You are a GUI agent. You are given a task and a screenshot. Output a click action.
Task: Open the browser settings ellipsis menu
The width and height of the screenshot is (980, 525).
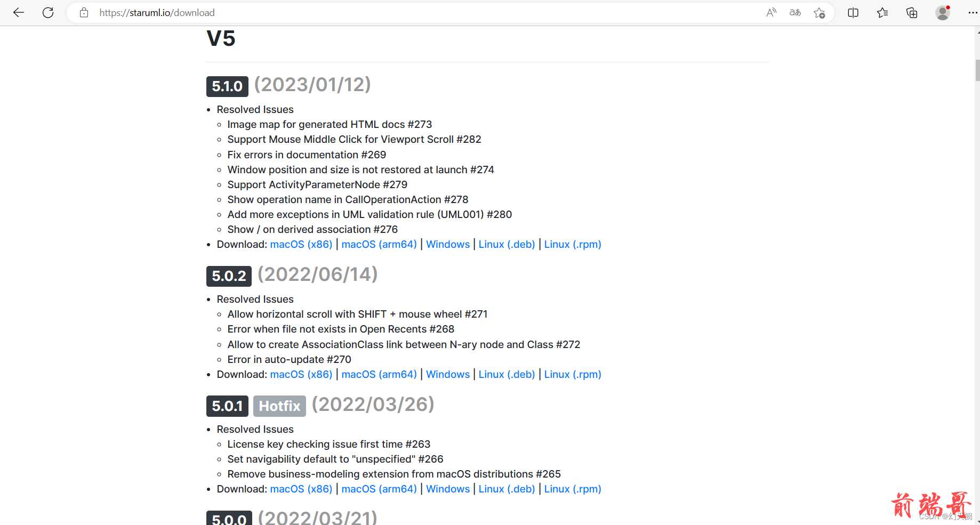(973, 13)
